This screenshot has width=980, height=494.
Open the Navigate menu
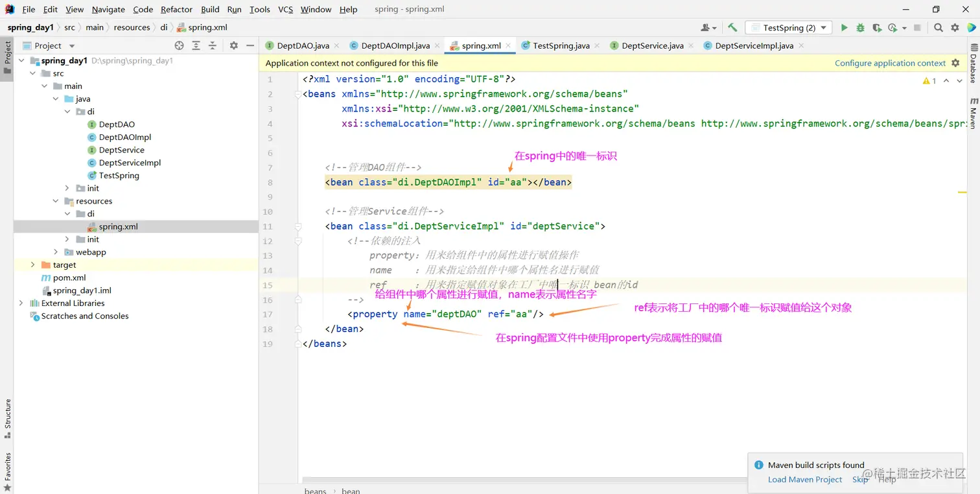[x=108, y=9]
